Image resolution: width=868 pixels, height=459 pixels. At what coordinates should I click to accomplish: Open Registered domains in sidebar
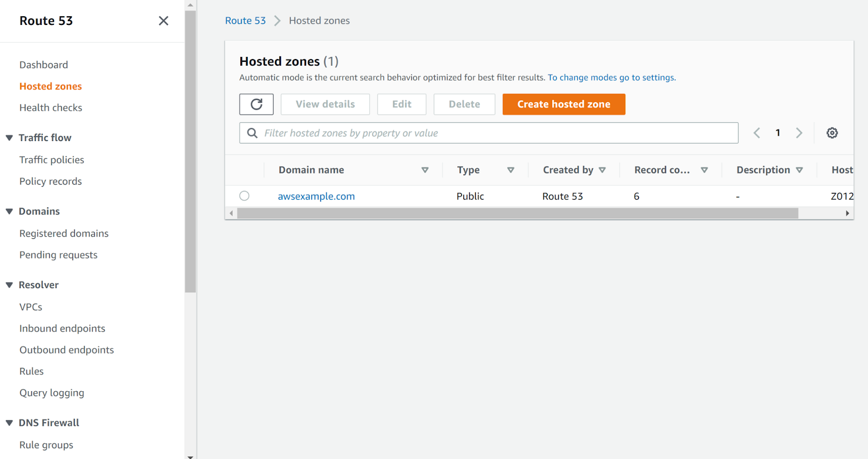pos(64,233)
